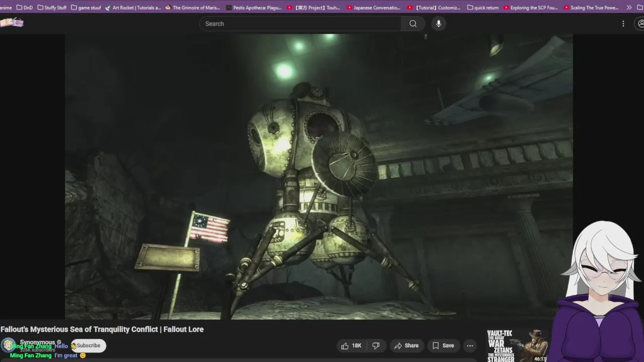Image resolution: width=644 pixels, height=362 pixels.
Task: Click chat message "I'm great"
Action: tap(66, 355)
